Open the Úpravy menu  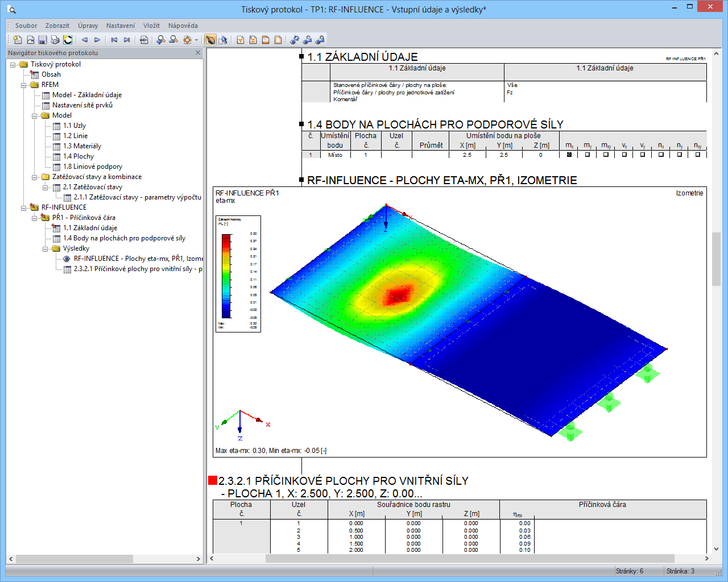coord(88,26)
